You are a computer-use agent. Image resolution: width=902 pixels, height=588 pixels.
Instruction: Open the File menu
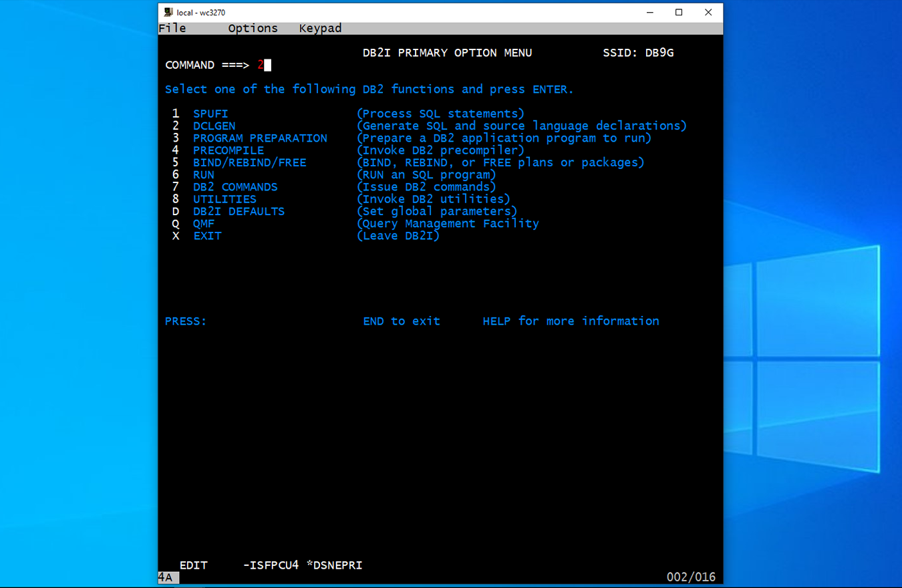pyautogui.click(x=172, y=28)
